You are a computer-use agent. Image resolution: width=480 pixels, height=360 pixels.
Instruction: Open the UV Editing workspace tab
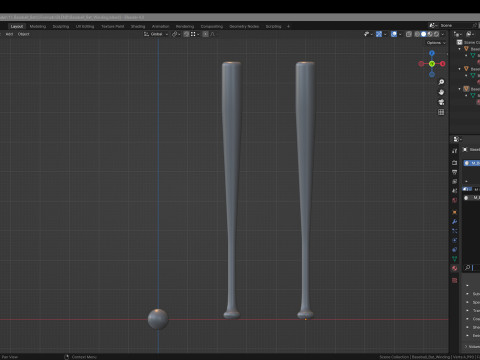(x=85, y=26)
